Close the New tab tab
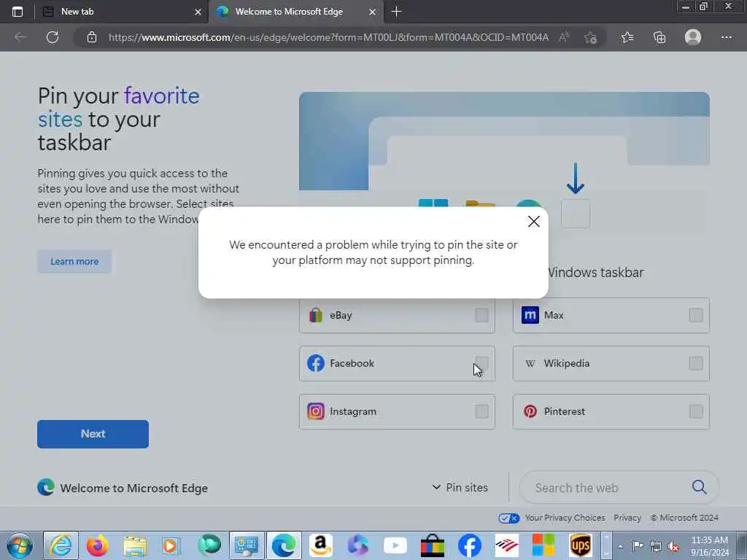The image size is (747, 560). pyautogui.click(x=198, y=12)
